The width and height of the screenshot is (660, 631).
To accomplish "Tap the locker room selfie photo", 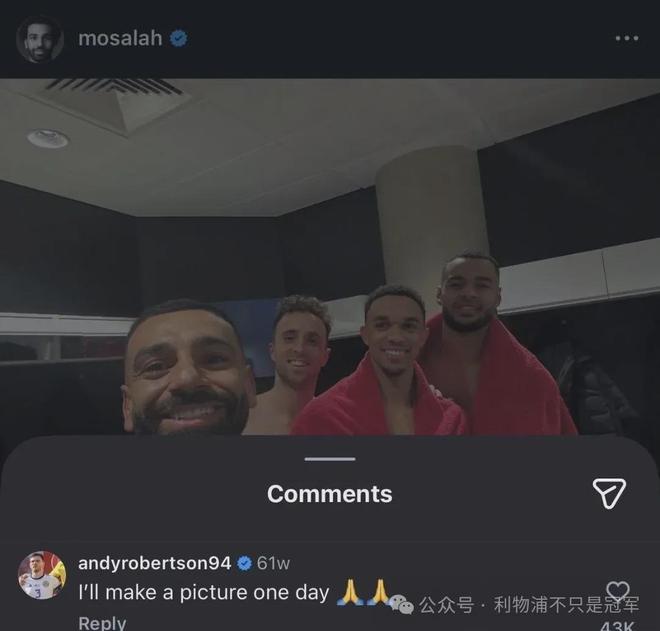I will [x=330, y=257].
